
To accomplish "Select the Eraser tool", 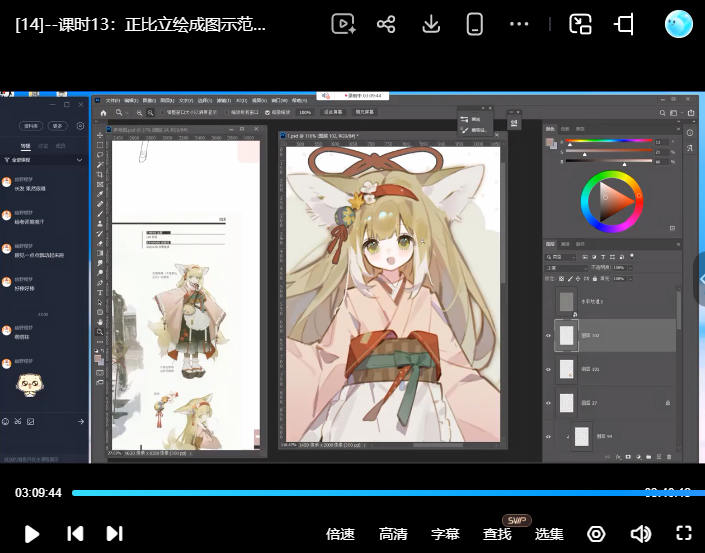I will click(x=100, y=243).
